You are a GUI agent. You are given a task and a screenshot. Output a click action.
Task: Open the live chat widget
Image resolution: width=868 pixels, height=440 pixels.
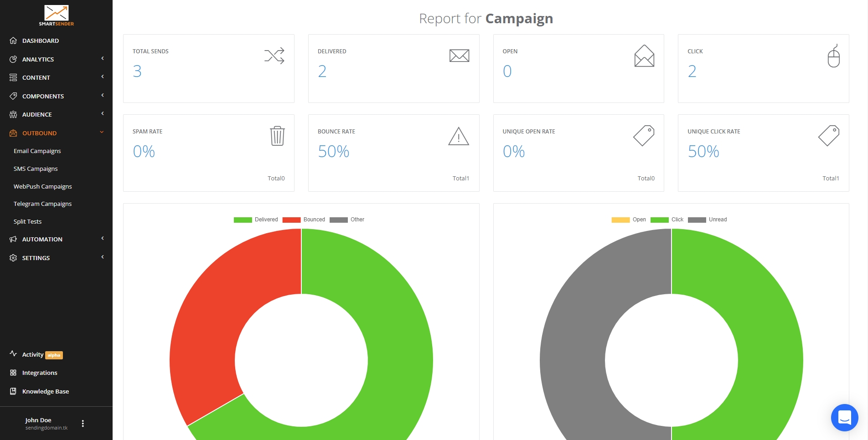[x=844, y=417]
